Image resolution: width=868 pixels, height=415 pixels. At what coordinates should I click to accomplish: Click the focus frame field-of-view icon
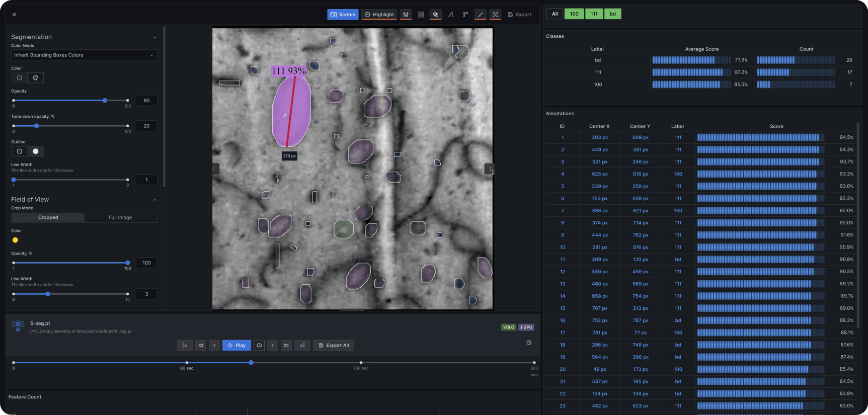coord(496,15)
